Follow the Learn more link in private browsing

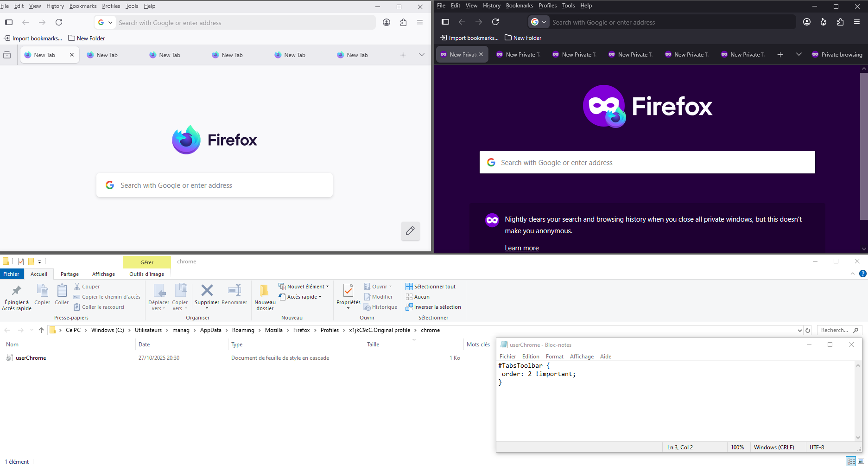pos(522,248)
